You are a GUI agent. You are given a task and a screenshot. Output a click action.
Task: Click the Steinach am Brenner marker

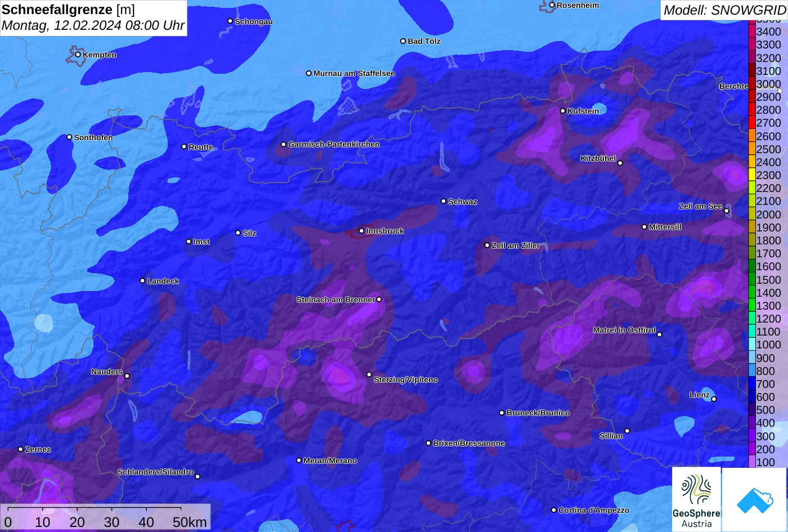[x=379, y=299]
